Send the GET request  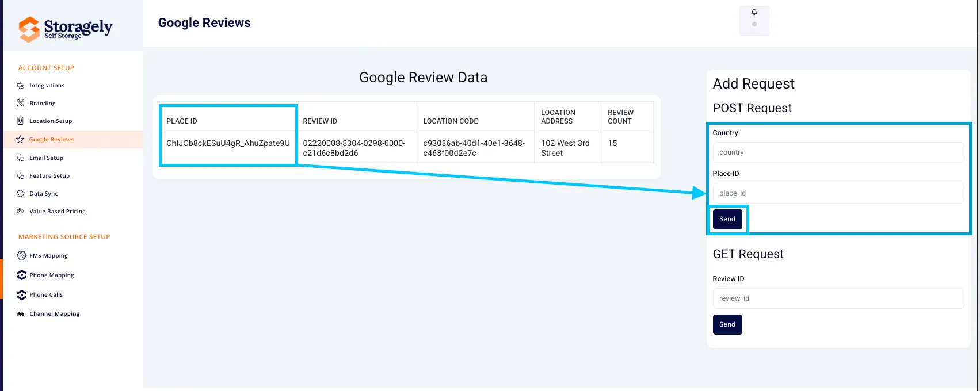[x=727, y=324]
